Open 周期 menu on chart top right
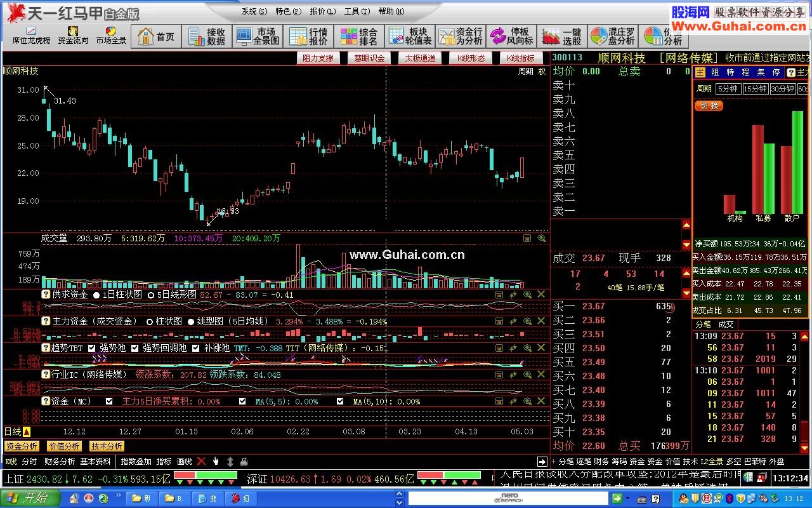This screenshot has width=812, height=508. (525, 72)
